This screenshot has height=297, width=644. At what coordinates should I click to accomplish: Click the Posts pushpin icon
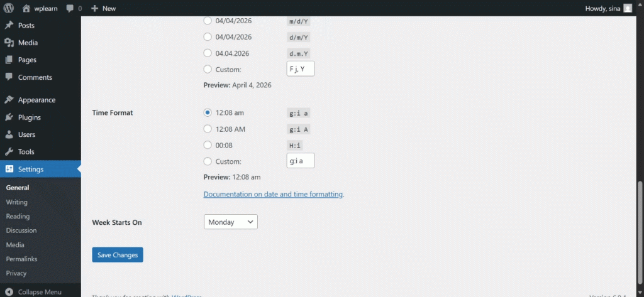click(9, 26)
